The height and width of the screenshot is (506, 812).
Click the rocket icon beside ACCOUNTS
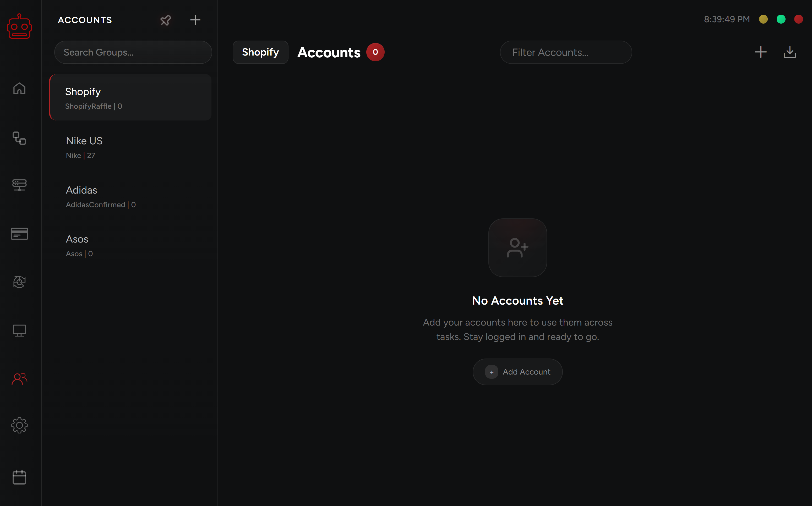point(165,20)
